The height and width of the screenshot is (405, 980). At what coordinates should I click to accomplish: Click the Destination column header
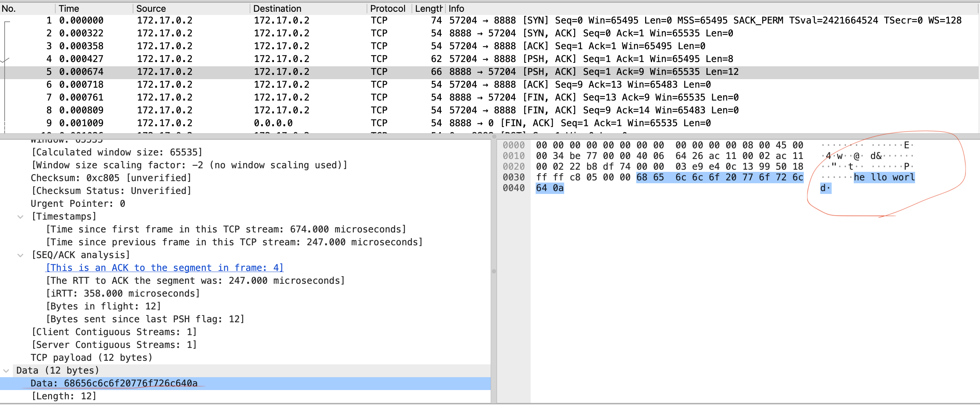click(x=277, y=8)
